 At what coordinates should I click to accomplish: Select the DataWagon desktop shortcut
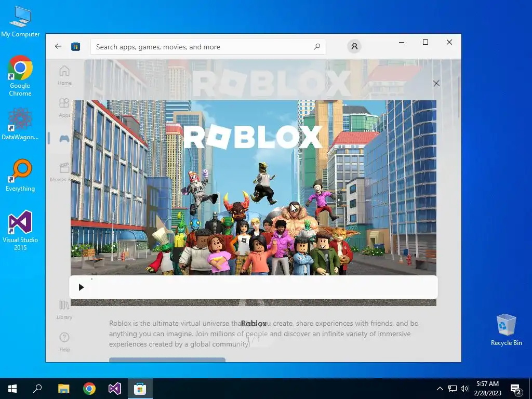click(20, 124)
